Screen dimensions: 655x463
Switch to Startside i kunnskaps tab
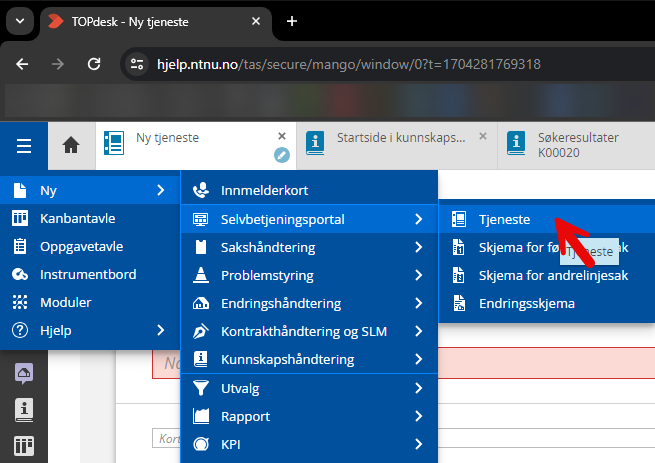tap(397, 145)
